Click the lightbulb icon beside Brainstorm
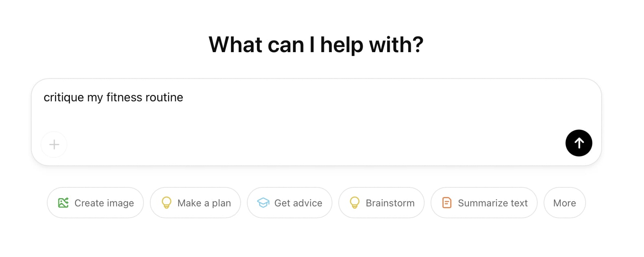This screenshot has width=644, height=257. (x=355, y=203)
